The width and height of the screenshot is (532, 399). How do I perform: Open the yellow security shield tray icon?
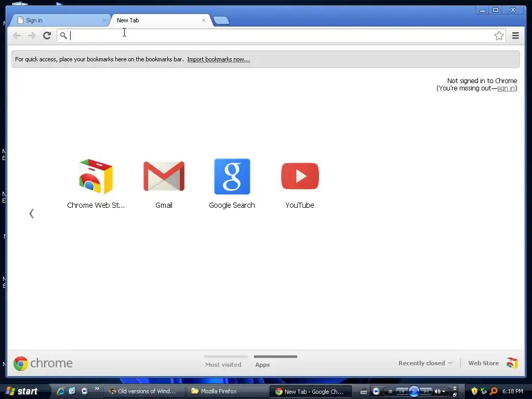click(474, 391)
